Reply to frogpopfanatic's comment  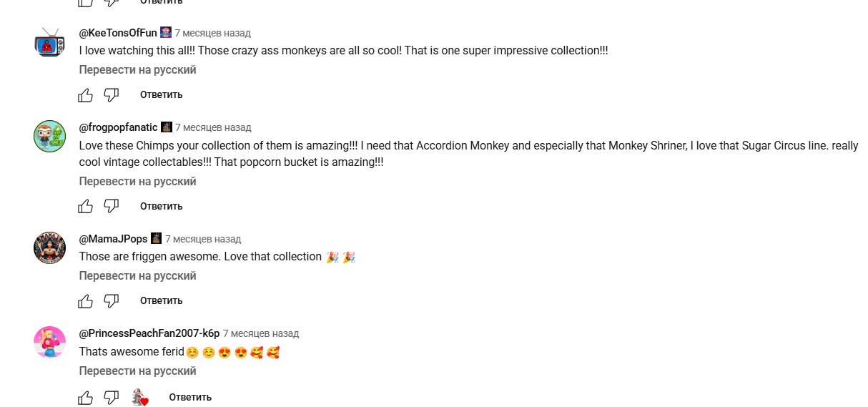coord(161,206)
